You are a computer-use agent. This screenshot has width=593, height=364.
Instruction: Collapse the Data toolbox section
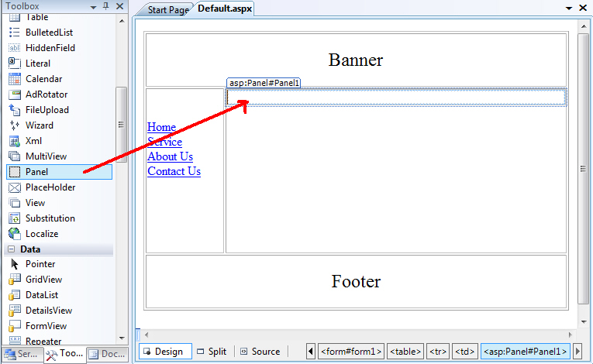tap(12, 249)
